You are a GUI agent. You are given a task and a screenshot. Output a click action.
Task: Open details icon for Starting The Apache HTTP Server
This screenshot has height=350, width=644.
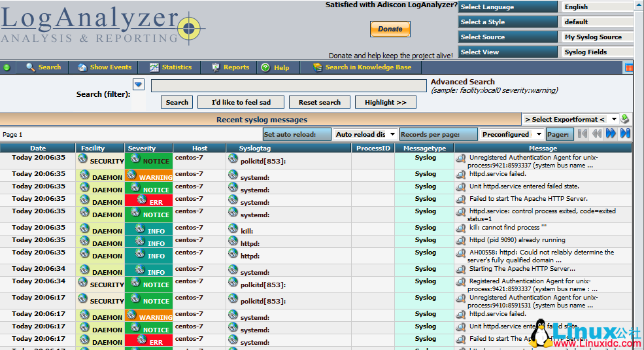tap(461, 270)
